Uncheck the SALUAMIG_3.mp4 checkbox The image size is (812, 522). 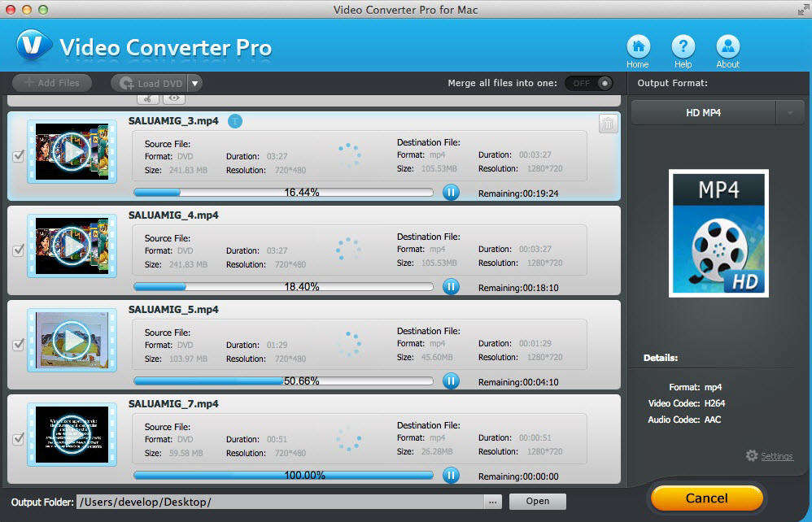point(18,156)
